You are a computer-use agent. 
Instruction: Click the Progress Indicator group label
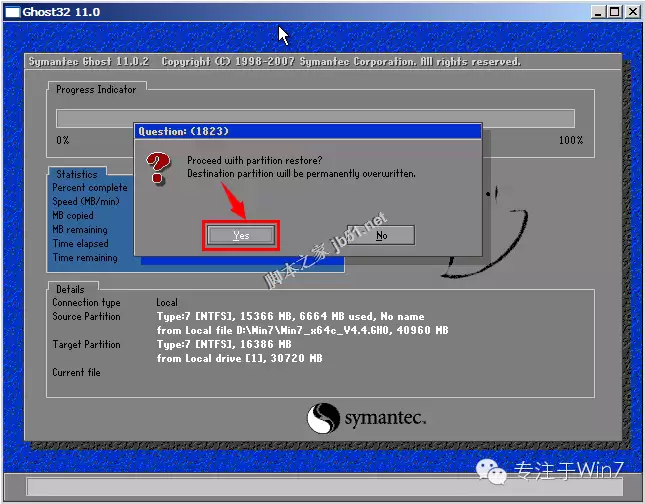pos(96,89)
